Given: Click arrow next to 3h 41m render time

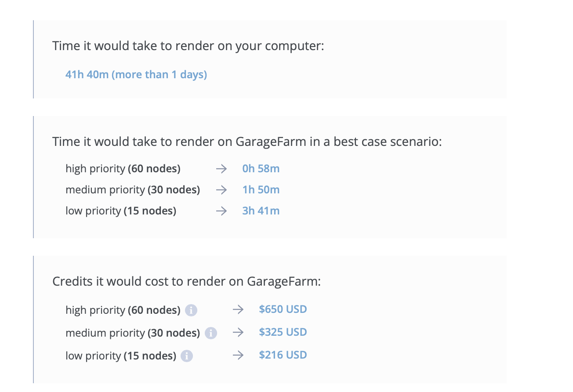Looking at the screenshot, I should coord(221,211).
